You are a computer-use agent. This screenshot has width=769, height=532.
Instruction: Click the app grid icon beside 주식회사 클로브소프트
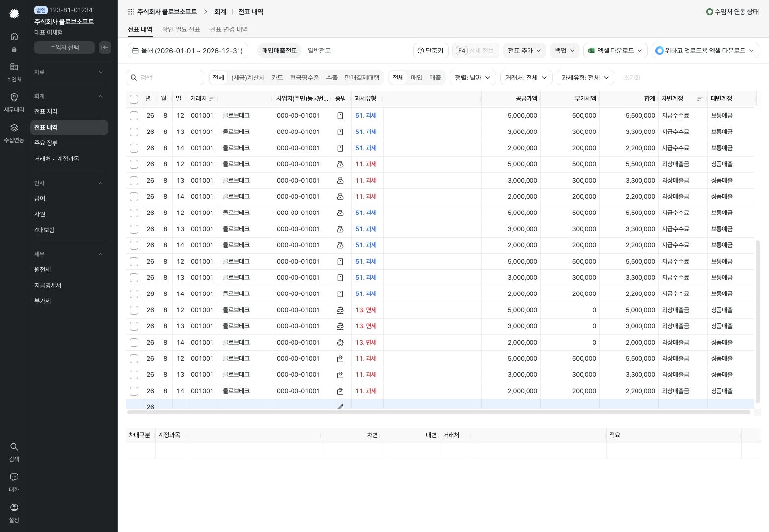[x=131, y=12]
